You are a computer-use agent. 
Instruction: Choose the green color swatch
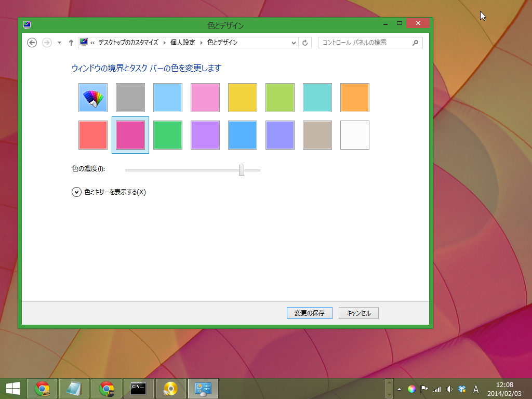pyautogui.click(x=168, y=135)
